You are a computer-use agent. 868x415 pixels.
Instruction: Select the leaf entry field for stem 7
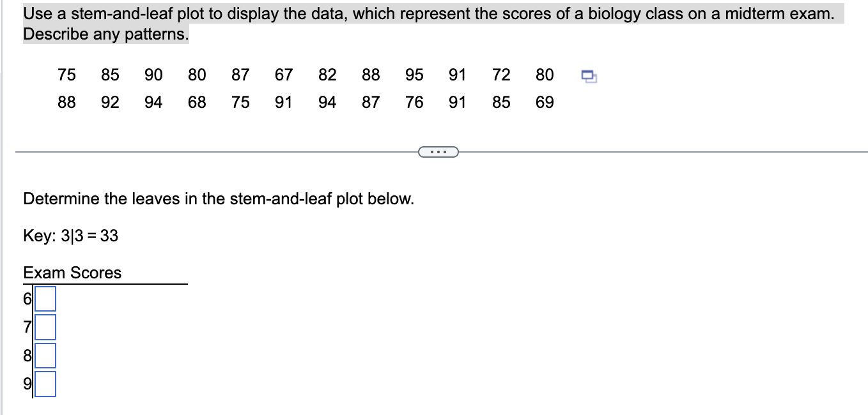[45, 327]
